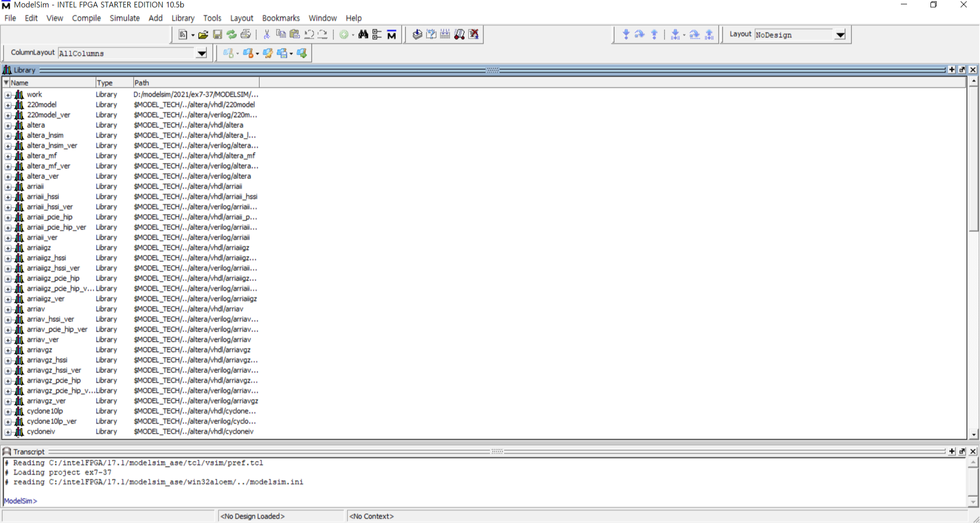Click the Library pane vertical scrollbar thumb
This screenshot has width=980, height=523.
pyautogui.click(x=973, y=158)
